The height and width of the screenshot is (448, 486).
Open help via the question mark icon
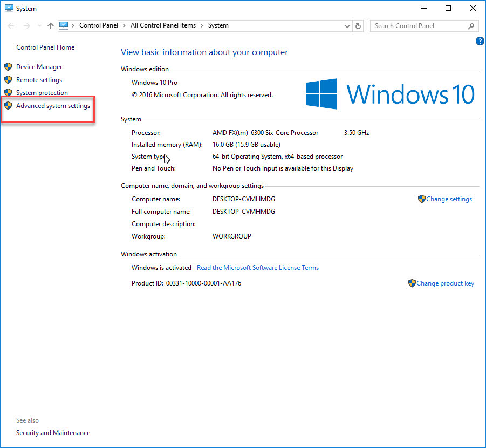coord(480,40)
